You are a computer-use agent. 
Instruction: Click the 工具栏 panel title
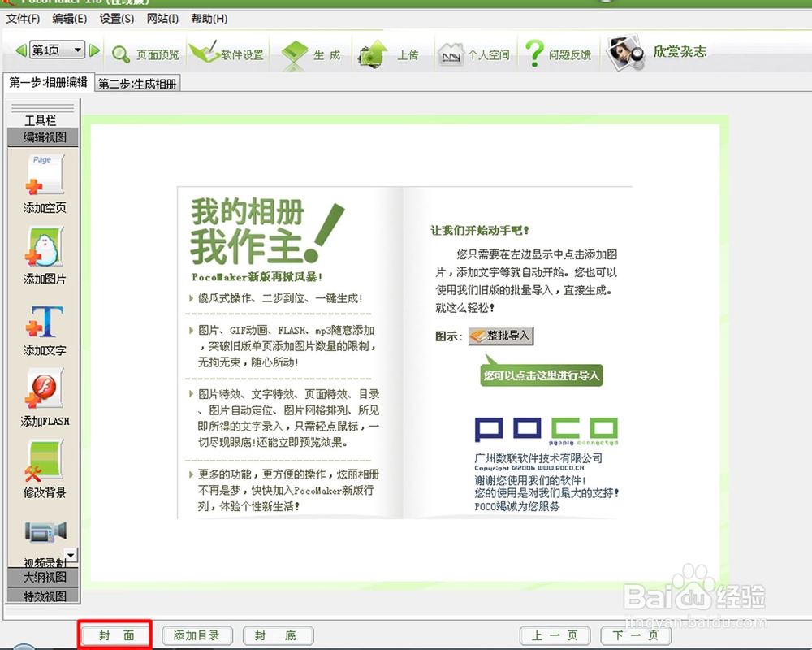[x=41, y=120]
